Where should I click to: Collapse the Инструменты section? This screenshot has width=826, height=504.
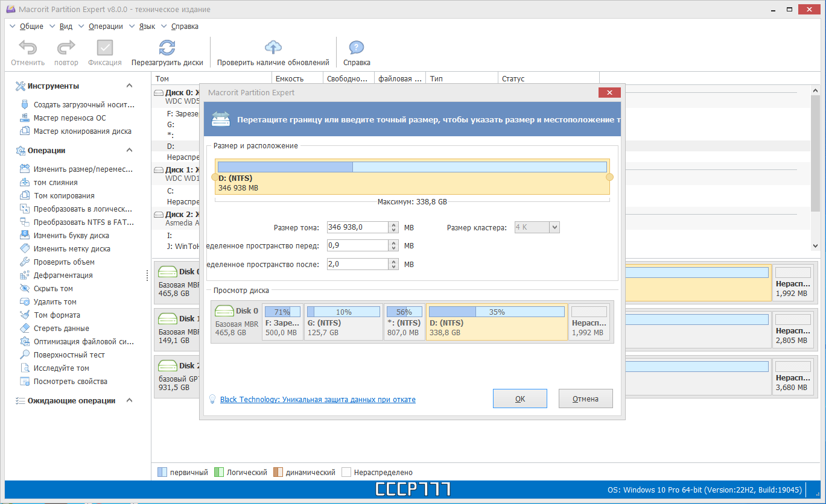tap(130, 86)
